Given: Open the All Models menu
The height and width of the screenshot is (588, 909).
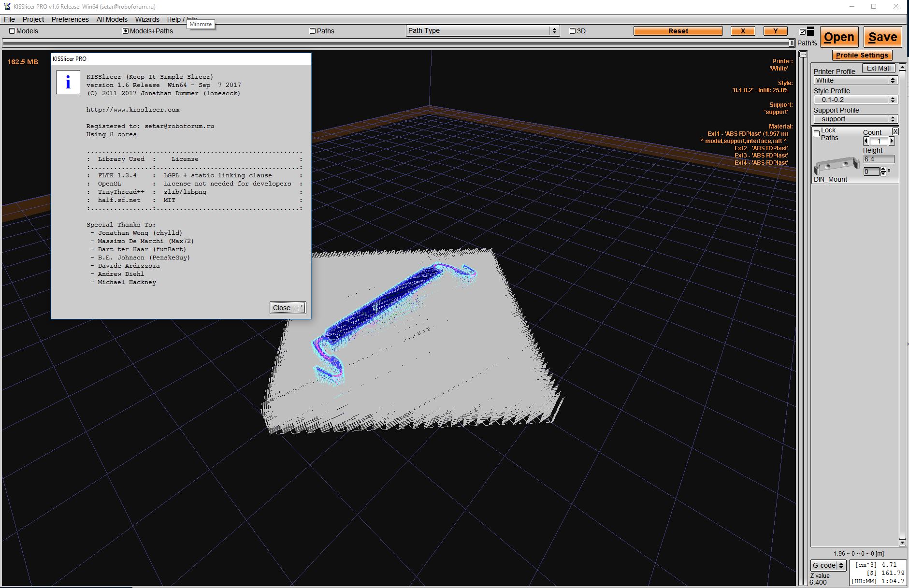Looking at the screenshot, I should point(112,19).
